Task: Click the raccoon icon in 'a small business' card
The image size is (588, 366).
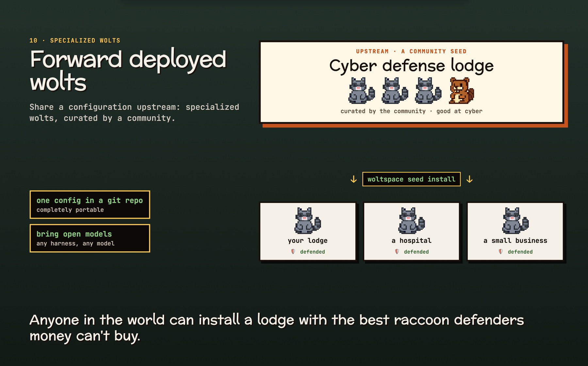Action: 515,221
